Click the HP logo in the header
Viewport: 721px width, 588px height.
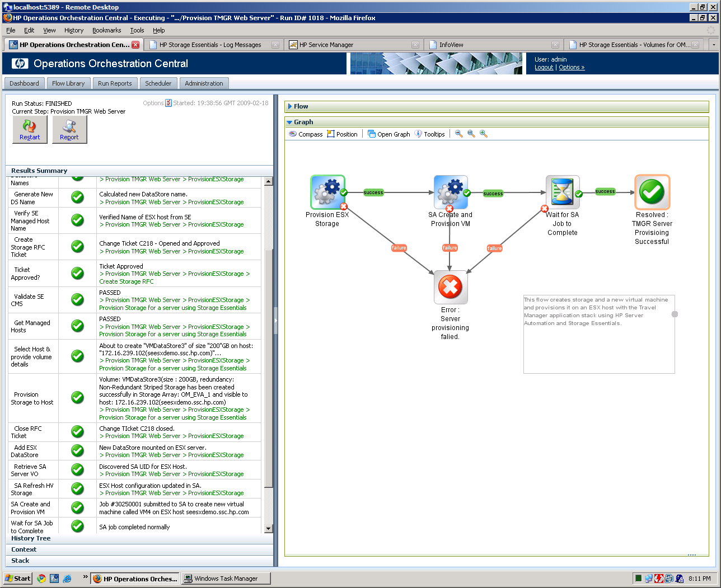click(20, 63)
